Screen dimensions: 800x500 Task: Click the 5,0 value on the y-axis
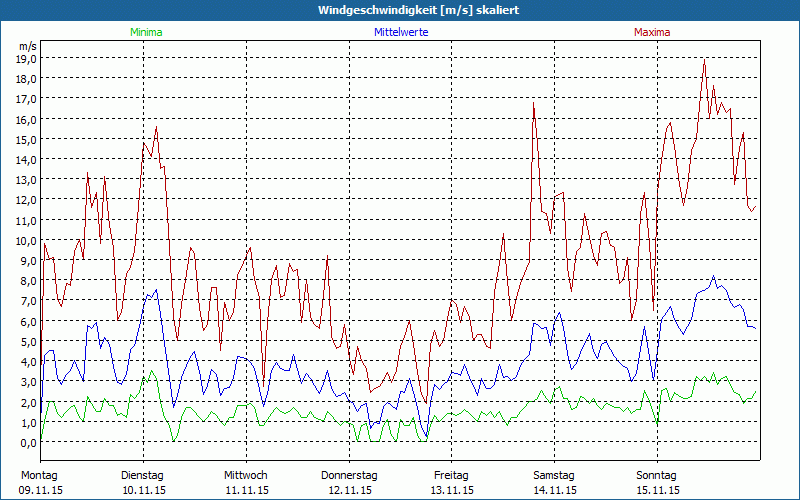pos(26,341)
